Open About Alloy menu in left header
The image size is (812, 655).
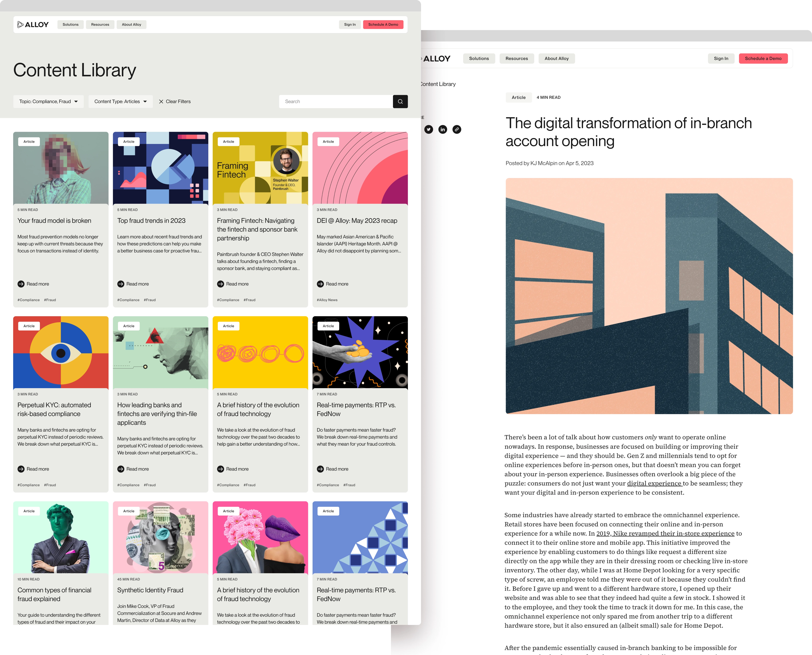tap(131, 24)
